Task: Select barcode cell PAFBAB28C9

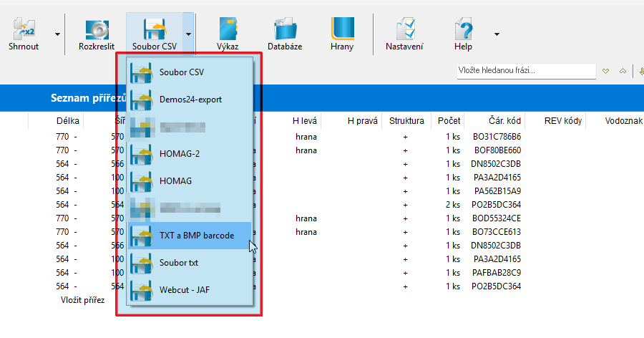Action: [497, 273]
